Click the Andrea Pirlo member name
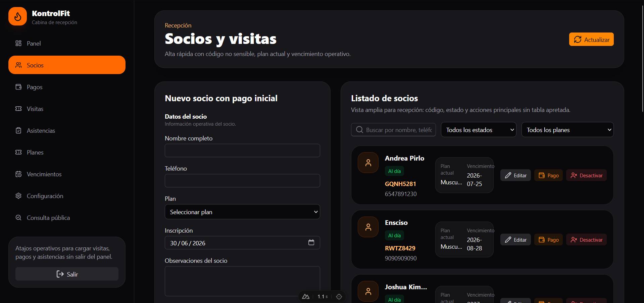 [404, 158]
